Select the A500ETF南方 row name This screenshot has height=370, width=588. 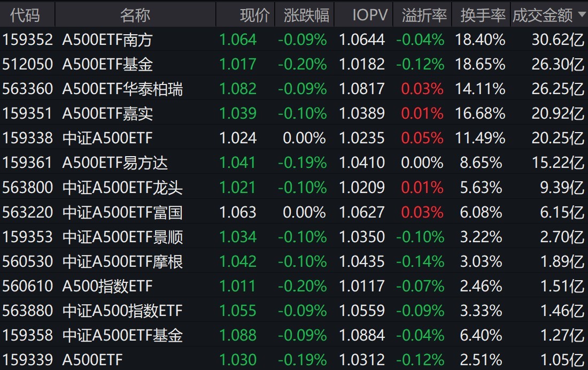coord(107,40)
